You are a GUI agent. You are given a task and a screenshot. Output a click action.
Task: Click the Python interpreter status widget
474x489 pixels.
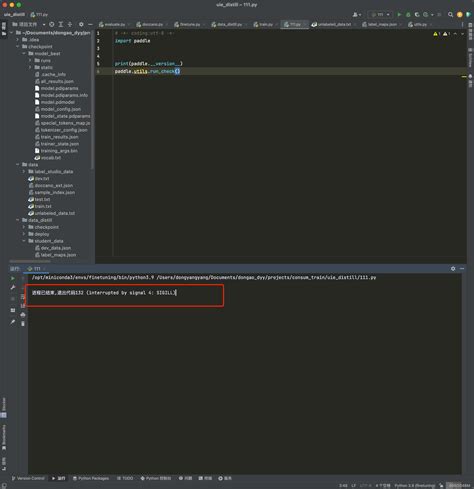click(x=415, y=485)
